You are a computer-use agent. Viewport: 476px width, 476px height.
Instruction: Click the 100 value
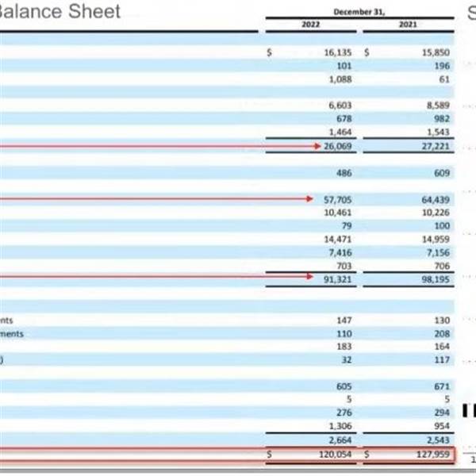point(442,226)
